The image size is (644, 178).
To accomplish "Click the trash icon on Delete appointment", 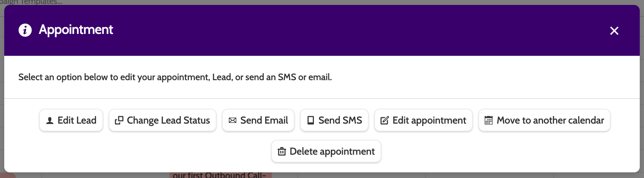I will 282,152.
